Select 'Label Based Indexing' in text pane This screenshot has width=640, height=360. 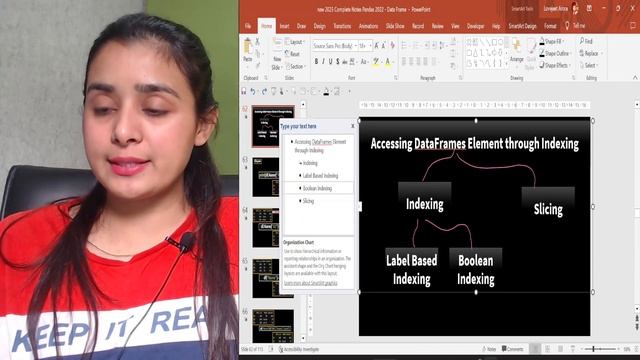(x=320, y=176)
